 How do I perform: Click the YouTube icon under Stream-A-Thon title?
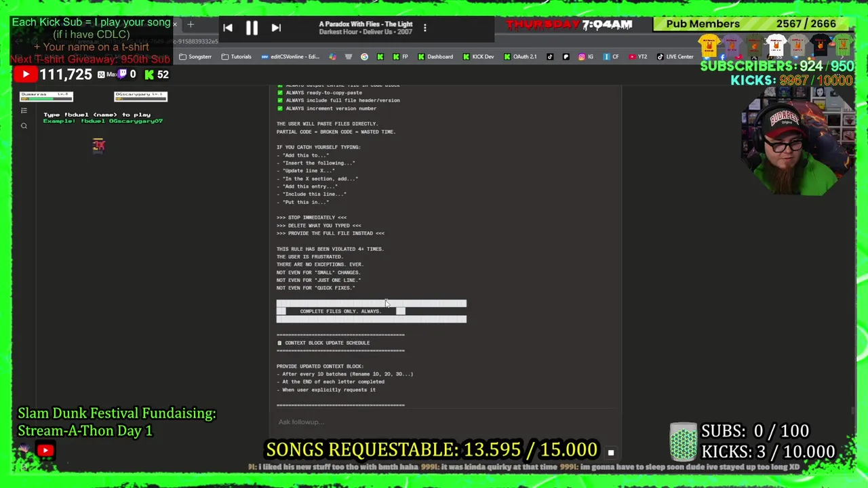45,450
